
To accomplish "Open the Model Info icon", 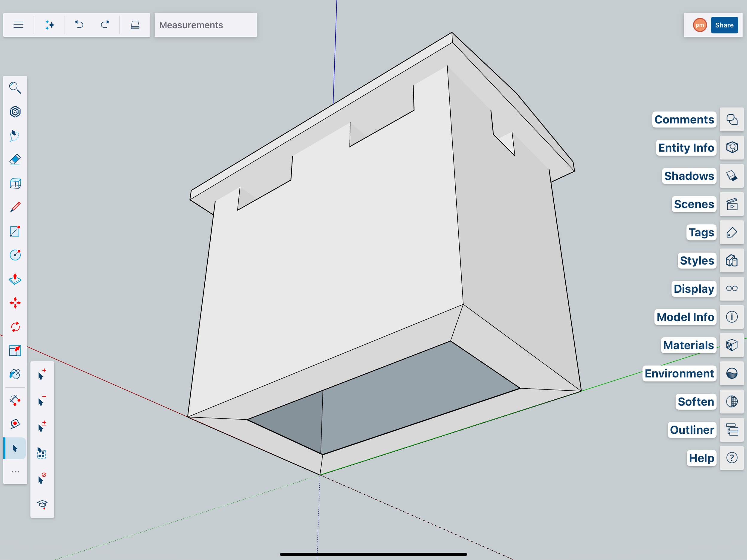I will (732, 317).
